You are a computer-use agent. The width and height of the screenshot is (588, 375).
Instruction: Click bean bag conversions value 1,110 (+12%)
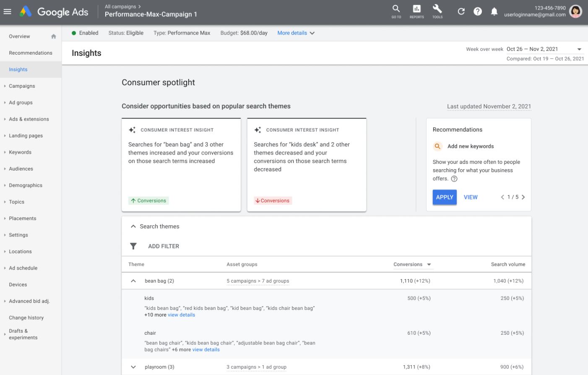pyautogui.click(x=415, y=281)
